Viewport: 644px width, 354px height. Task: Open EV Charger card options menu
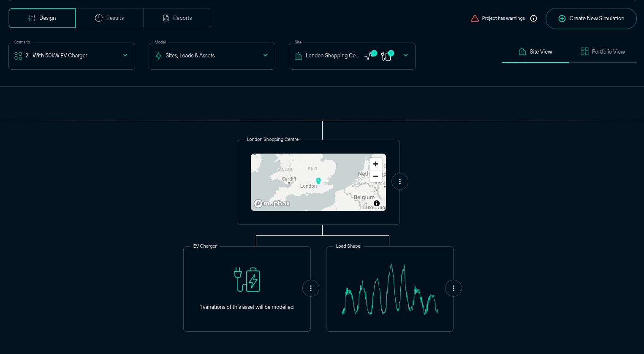(x=311, y=288)
